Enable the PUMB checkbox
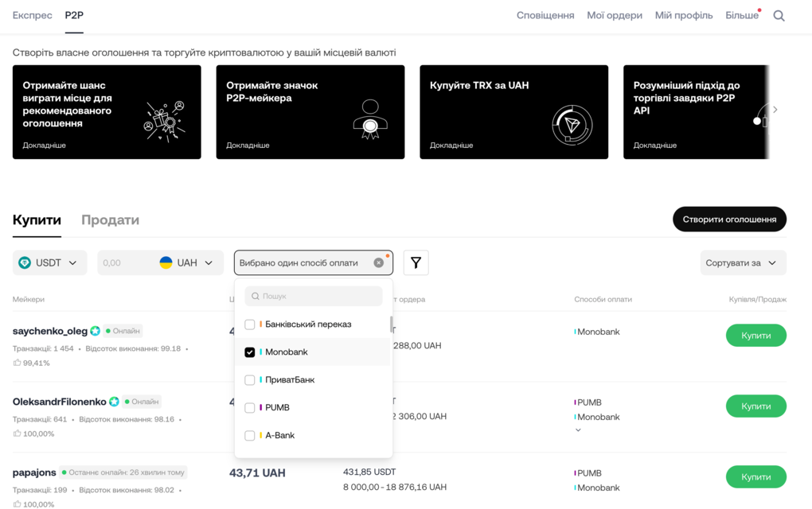 pyautogui.click(x=250, y=408)
